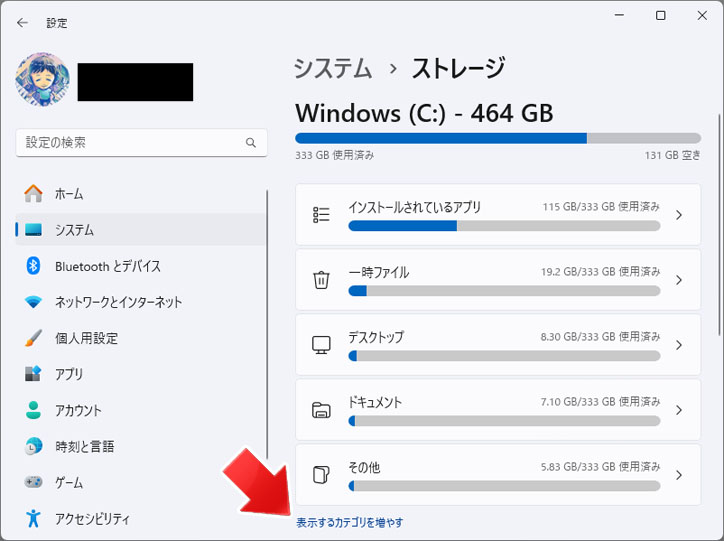Select 時刻と言語 in sidebar
This screenshot has width=724, height=541.
pos(141,446)
